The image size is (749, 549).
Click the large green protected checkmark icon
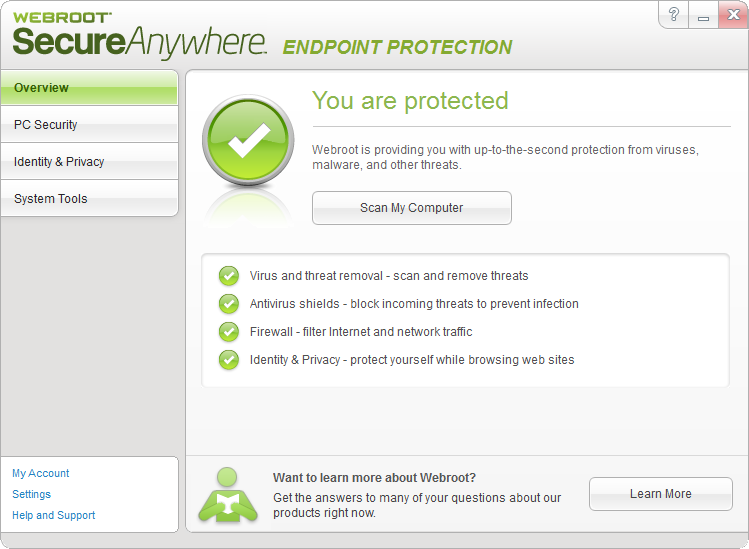[x=247, y=145]
